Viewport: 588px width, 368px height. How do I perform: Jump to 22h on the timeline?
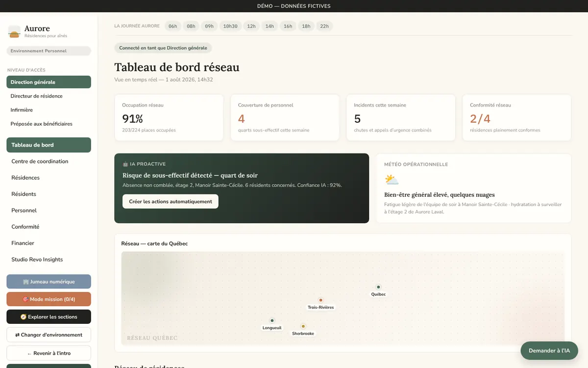324,26
